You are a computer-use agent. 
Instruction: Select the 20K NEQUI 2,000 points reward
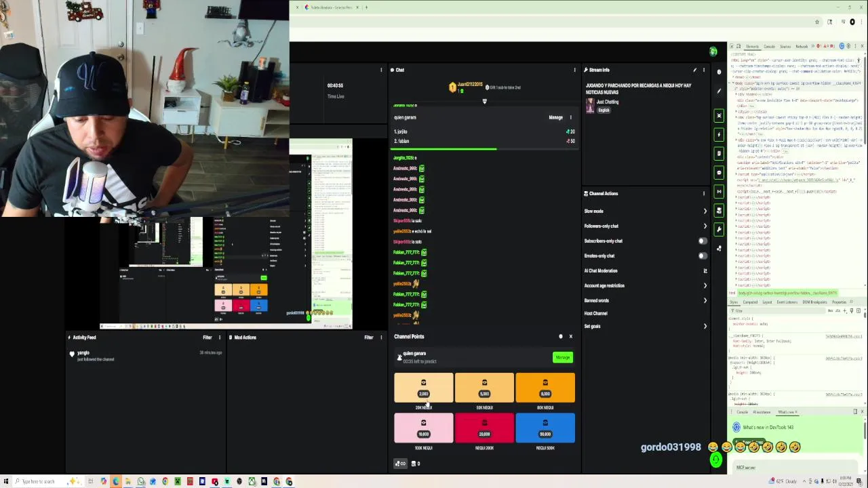(424, 388)
